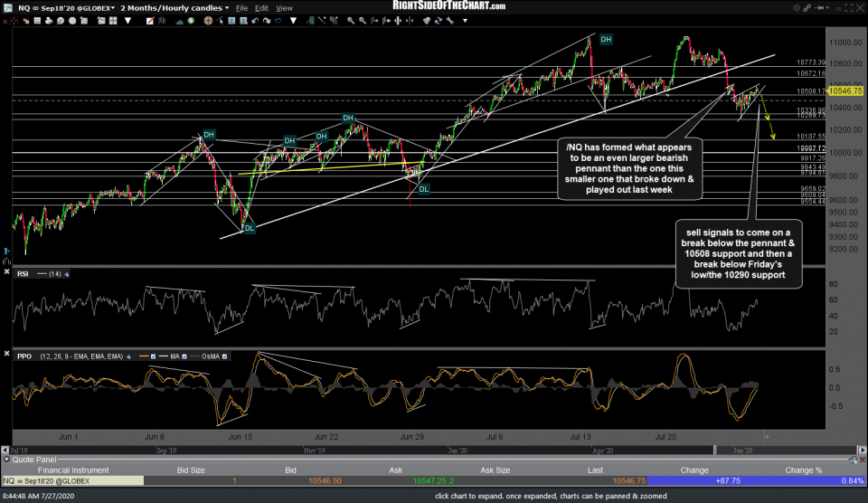Select the parallel channel lines tool

[334, 21]
